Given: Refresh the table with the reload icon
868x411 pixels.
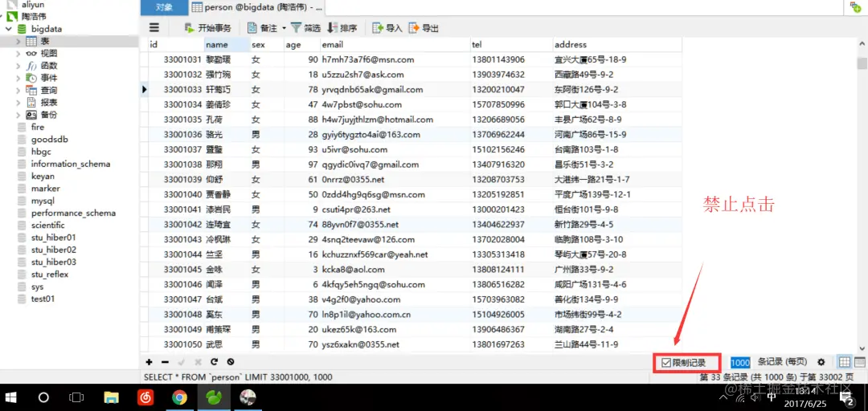Looking at the screenshot, I should tap(215, 362).
